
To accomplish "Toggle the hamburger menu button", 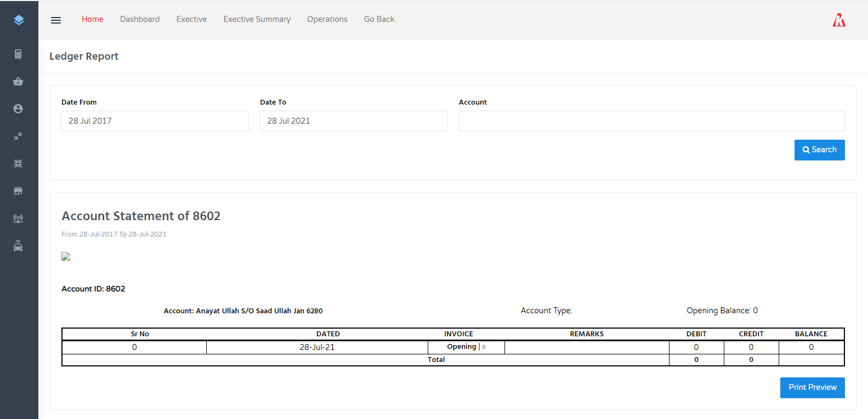I will [x=56, y=20].
